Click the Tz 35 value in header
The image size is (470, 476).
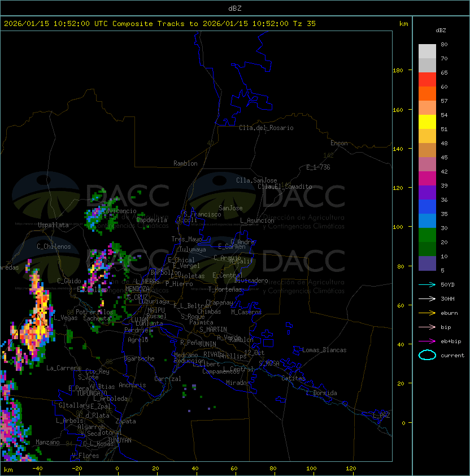(x=304, y=24)
